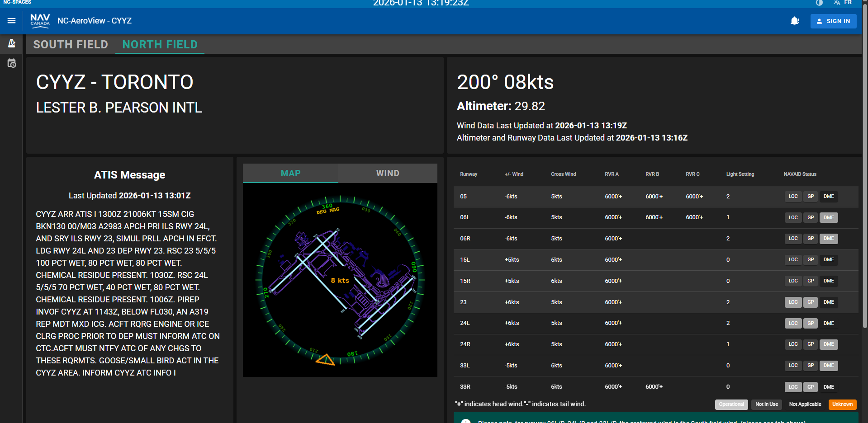Click the language translation icon
Viewport: 868px width, 423px height.
coord(836,3)
